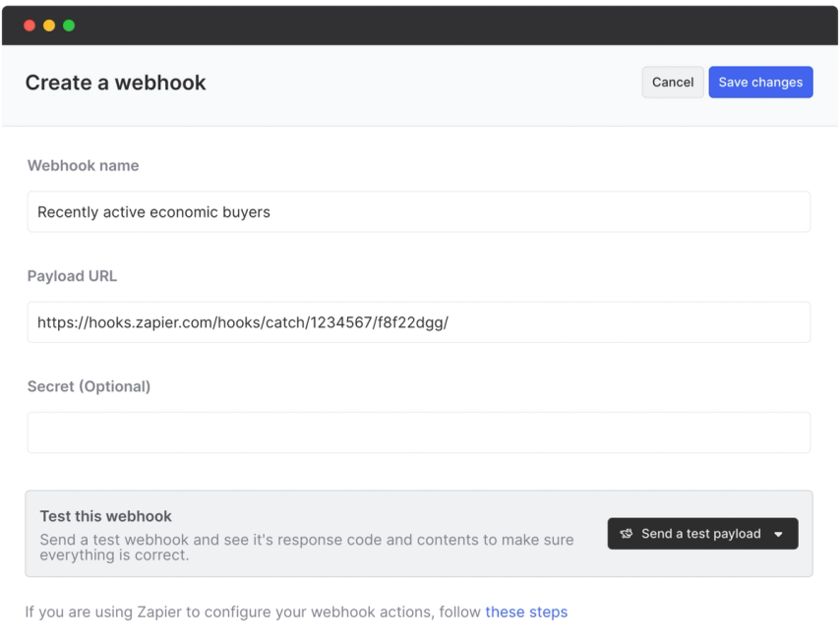Click the Payload URL label
The image size is (840, 639).
(x=72, y=275)
